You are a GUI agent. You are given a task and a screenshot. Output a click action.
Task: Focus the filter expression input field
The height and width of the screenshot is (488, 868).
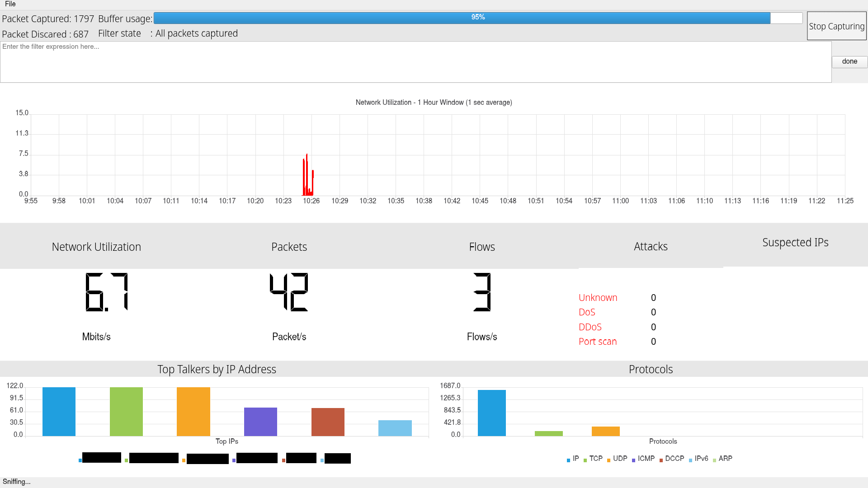(415, 62)
